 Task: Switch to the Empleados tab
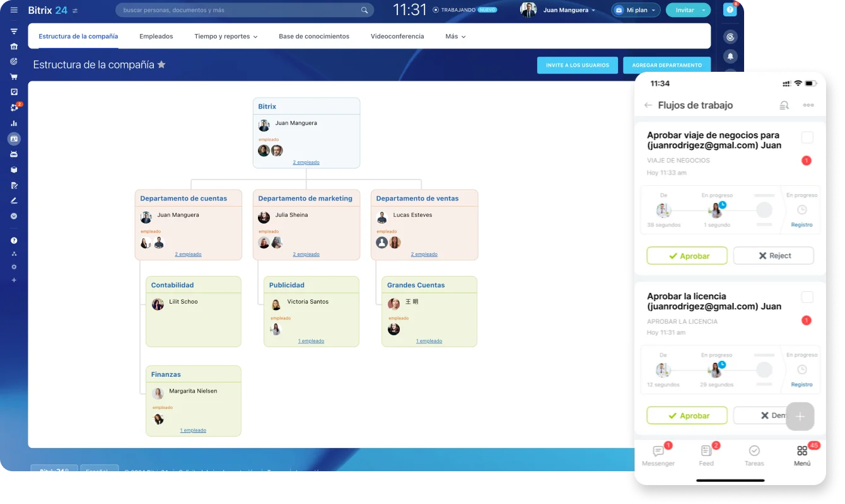coord(156,37)
